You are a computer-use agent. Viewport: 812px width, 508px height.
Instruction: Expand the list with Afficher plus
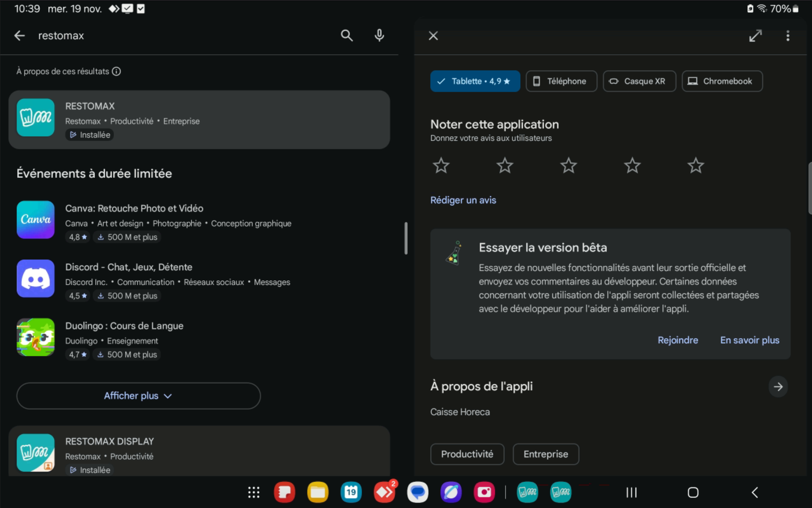click(x=138, y=396)
